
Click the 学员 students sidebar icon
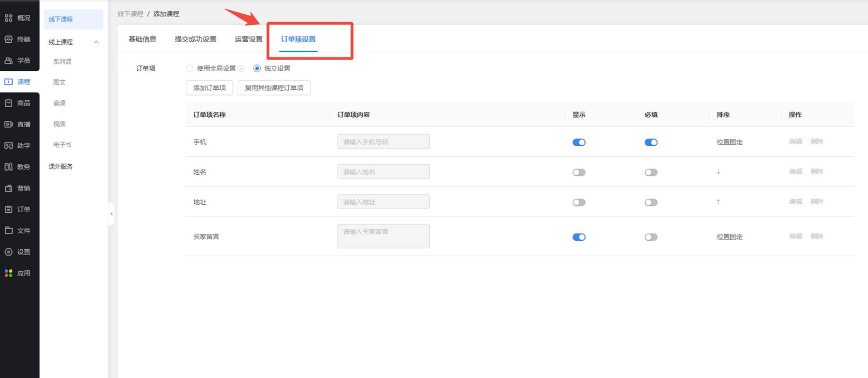click(x=9, y=61)
